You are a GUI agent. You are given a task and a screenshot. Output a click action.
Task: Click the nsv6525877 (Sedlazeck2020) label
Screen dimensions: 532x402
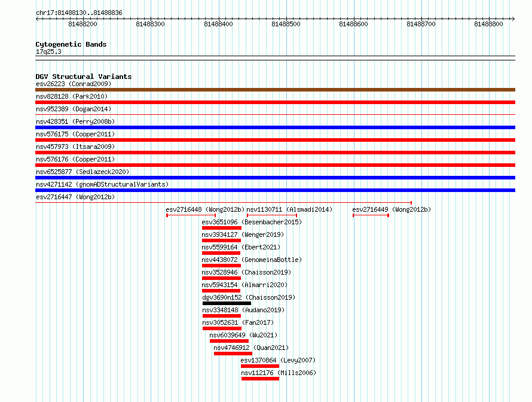coord(82,172)
